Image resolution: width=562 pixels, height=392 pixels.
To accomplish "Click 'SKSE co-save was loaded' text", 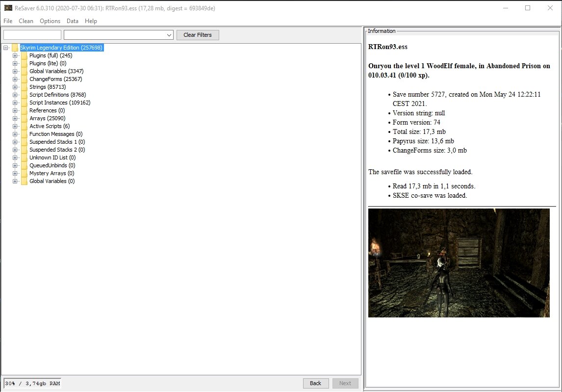I will click(430, 195).
